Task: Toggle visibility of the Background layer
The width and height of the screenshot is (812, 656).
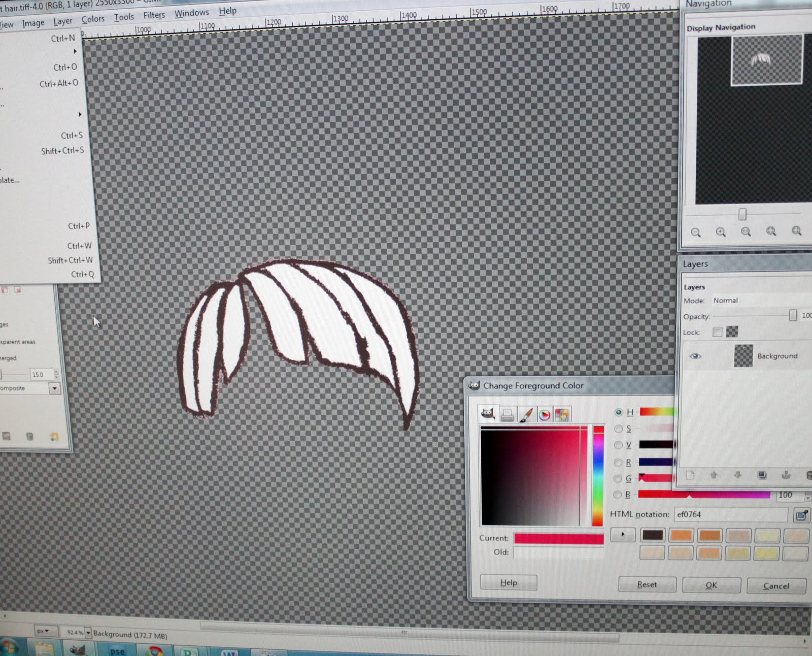Action: (695, 356)
